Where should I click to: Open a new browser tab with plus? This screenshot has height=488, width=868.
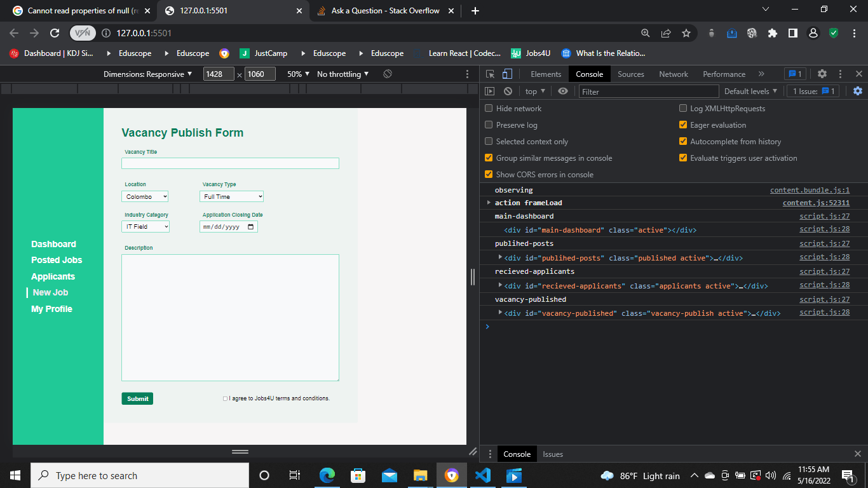475,11
